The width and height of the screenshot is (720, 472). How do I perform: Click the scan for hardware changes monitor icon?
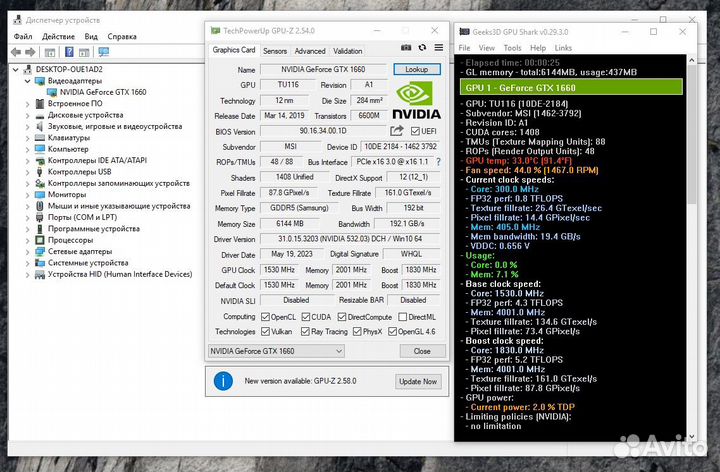[104, 52]
